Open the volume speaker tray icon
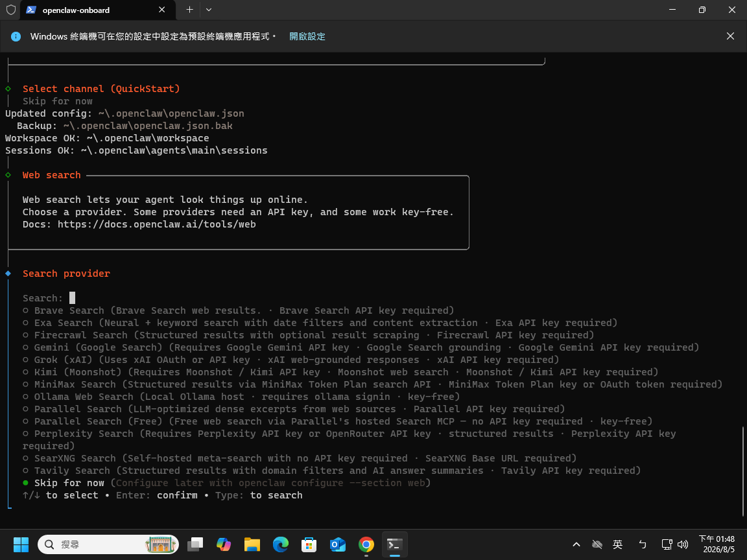The width and height of the screenshot is (747, 560). click(683, 544)
